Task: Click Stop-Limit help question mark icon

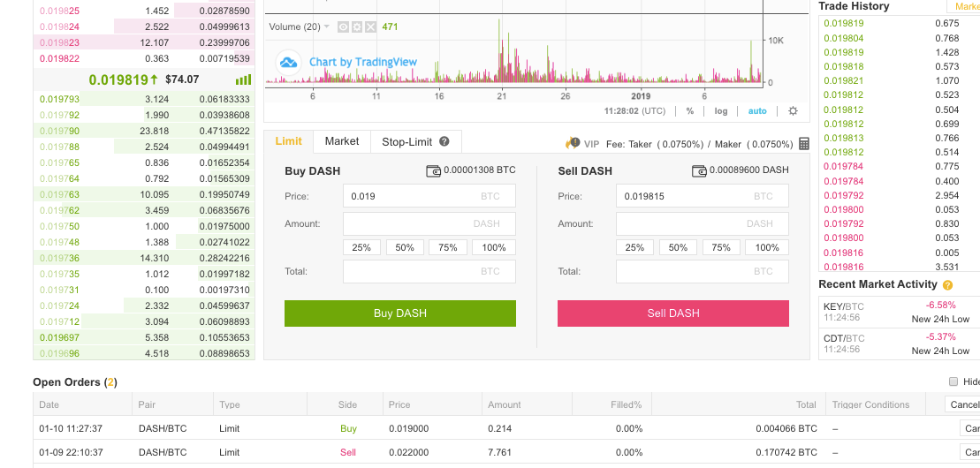Action: tap(444, 141)
